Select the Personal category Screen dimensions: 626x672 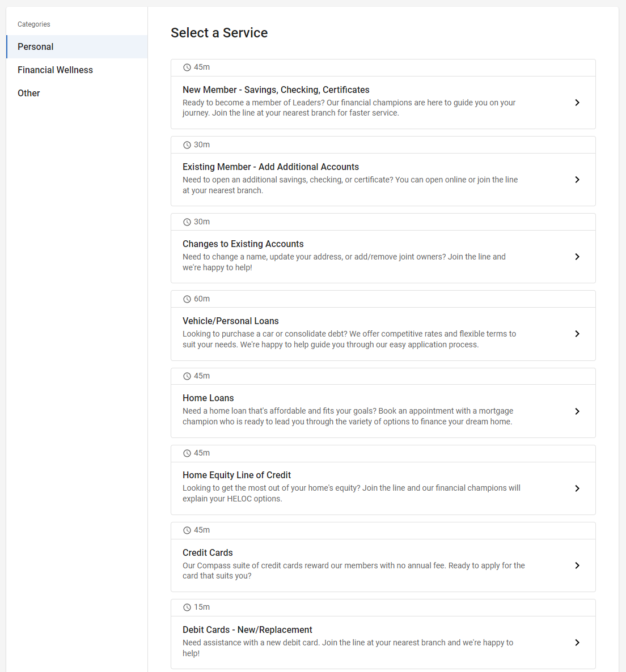(77, 46)
